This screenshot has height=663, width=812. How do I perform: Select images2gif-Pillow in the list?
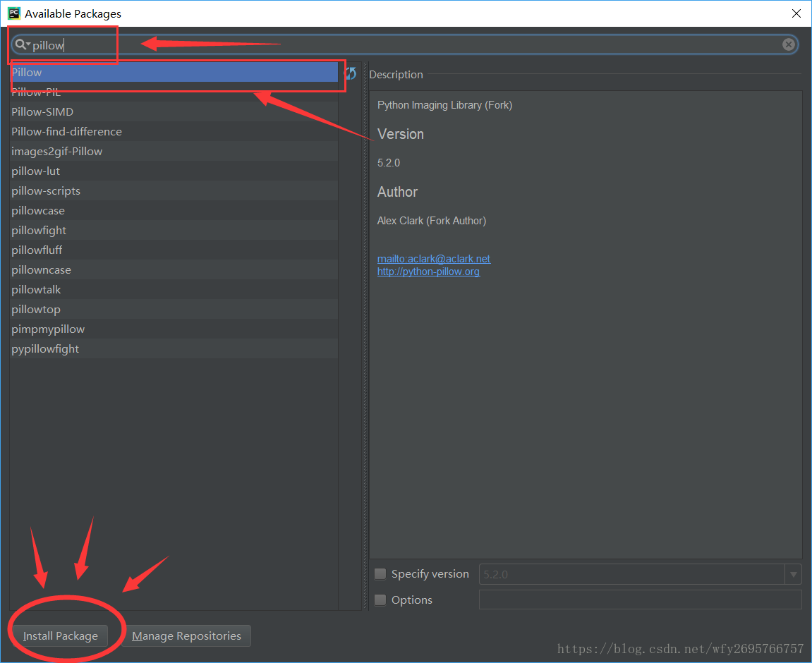(x=56, y=152)
